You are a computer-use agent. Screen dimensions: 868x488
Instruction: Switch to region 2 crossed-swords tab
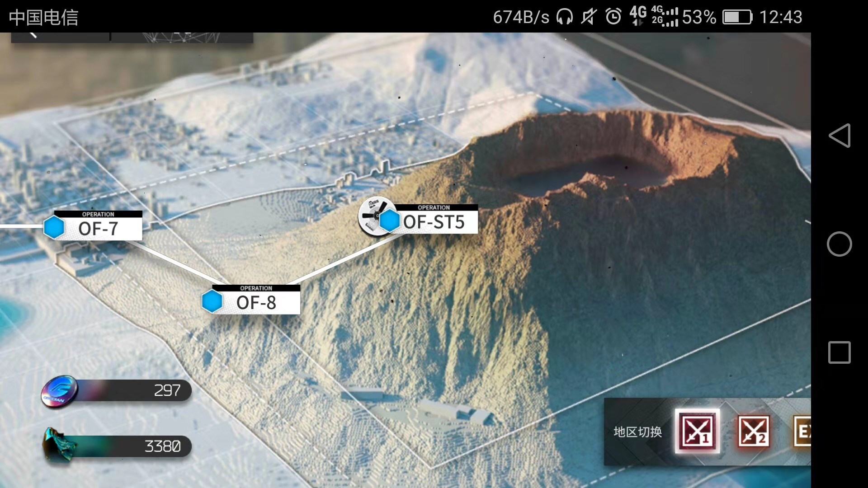click(754, 431)
